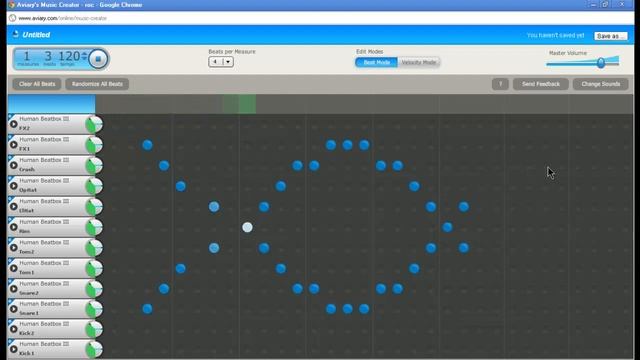Click Randomize All Beats button
Viewport: 640px width, 360px height.
point(97,84)
